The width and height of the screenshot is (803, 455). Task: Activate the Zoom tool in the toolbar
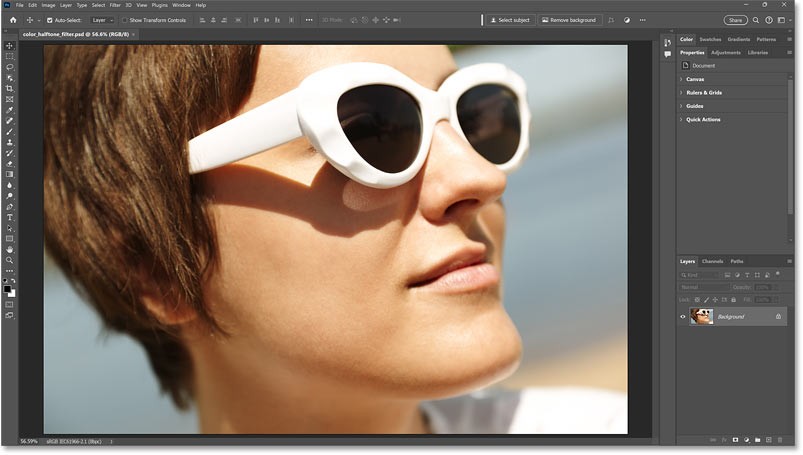coord(9,260)
